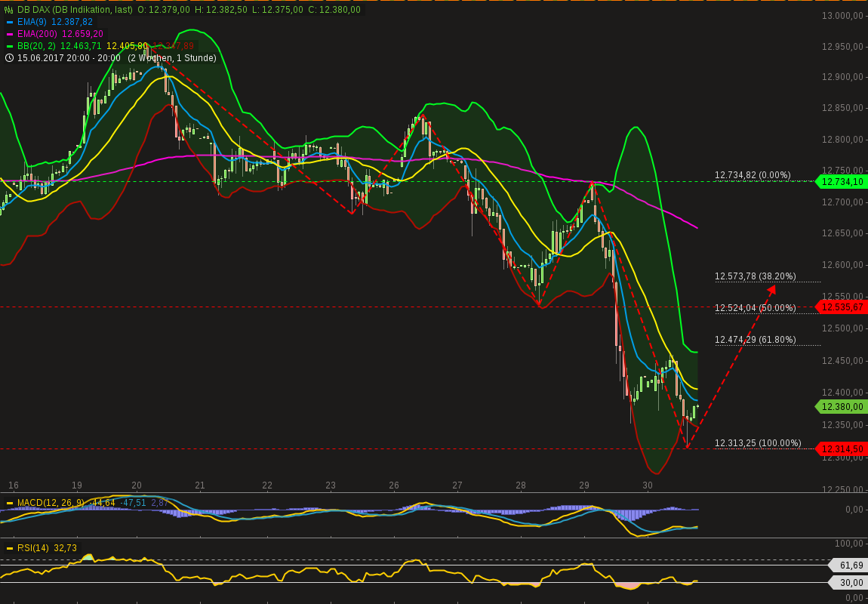Click Fibonacci label 12.524,04 (50.00%)
Screen dimensions: 868x604
click(755, 307)
